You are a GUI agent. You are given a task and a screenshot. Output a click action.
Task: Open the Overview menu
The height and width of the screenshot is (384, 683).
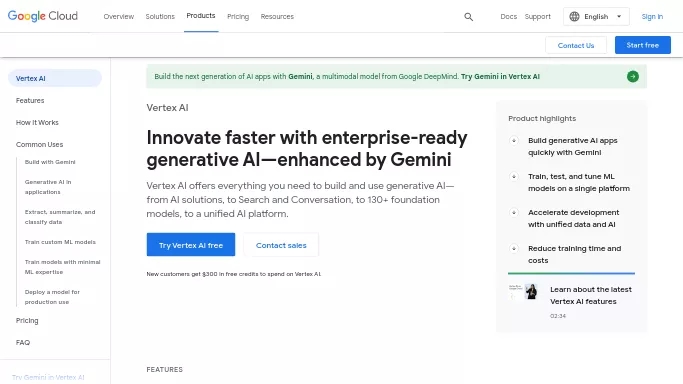click(x=118, y=17)
